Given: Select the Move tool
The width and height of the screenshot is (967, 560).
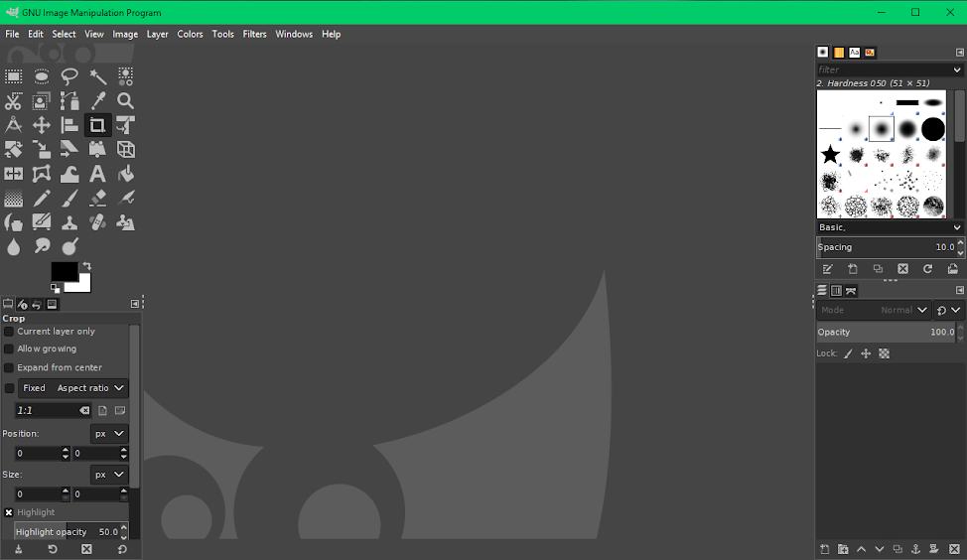Looking at the screenshot, I should pyautogui.click(x=42, y=125).
